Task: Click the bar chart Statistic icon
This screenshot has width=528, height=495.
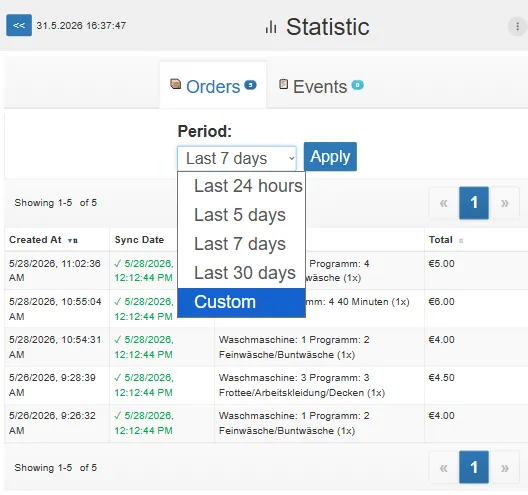Action: point(271,27)
